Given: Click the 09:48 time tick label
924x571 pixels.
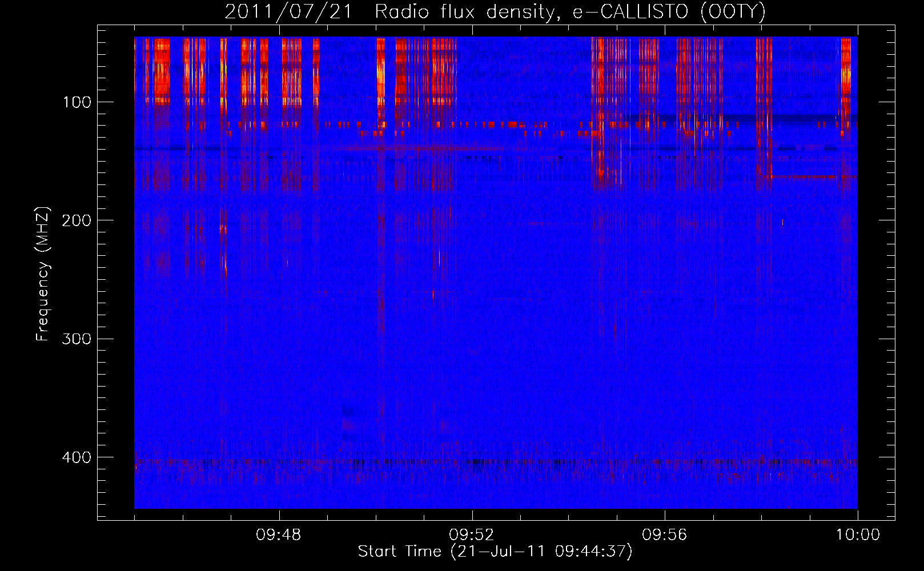Looking at the screenshot, I should point(279,535).
